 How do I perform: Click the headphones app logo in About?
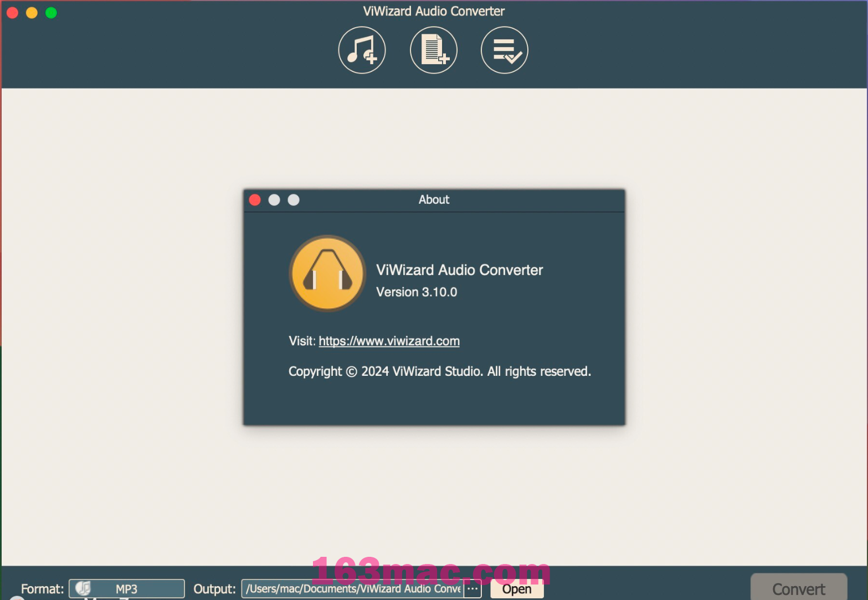(x=327, y=273)
